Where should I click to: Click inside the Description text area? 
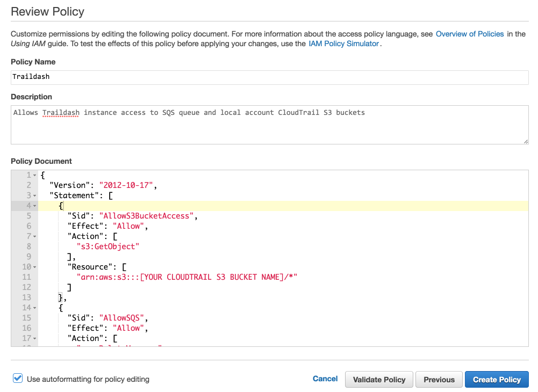[270, 125]
